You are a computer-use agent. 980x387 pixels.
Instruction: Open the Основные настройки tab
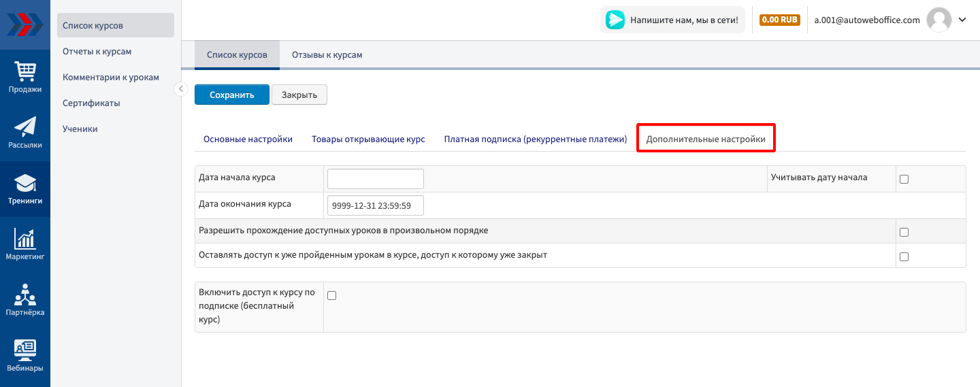pos(248,139)
